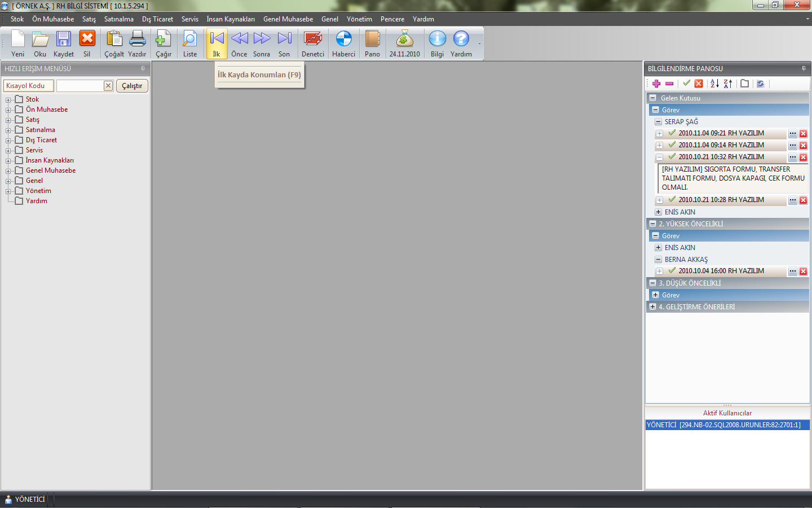Screen dimensions: 812x508
Task: Click the refresh icon in info panel
Action: (x=760, y=84)
